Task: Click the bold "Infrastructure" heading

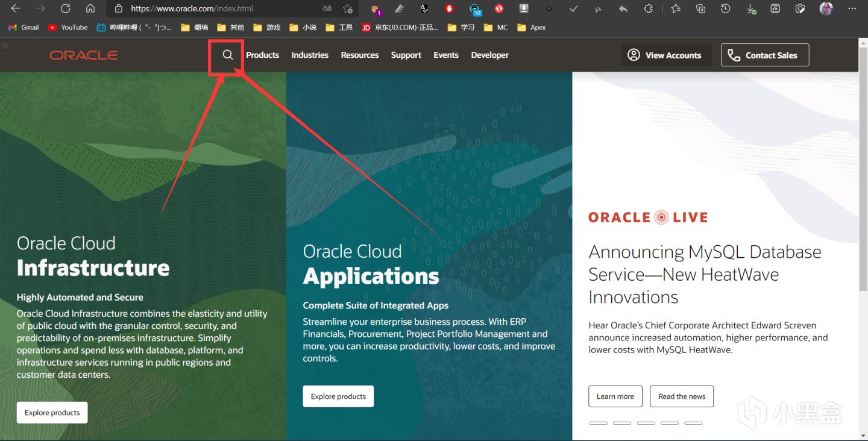Action: [93, 268]
